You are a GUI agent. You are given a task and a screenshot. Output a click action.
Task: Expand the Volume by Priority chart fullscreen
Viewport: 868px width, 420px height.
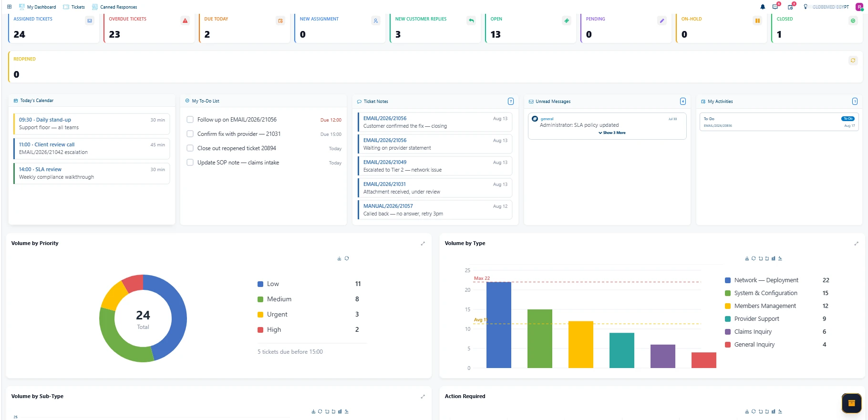coord(423,244)
